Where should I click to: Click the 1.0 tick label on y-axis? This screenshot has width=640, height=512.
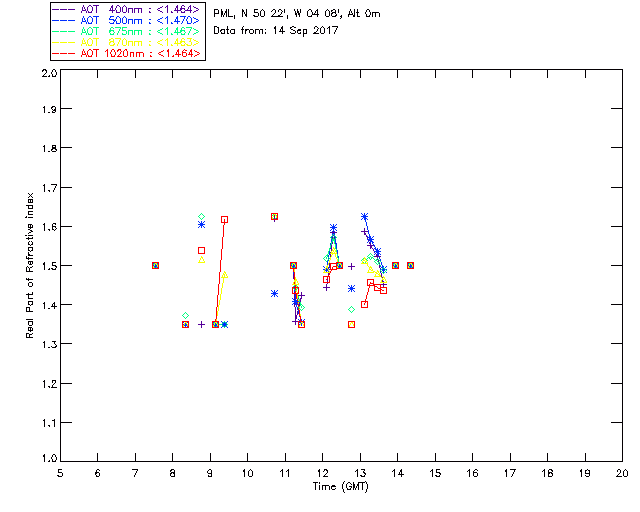click(49, 458)
